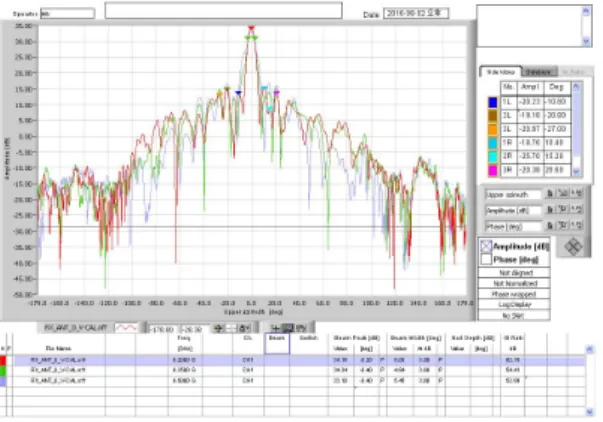Click the magenta 3R marker on the graph
The width and height of the screenshot is (603, 422).
pyautogui.click(x=277, y=92)
